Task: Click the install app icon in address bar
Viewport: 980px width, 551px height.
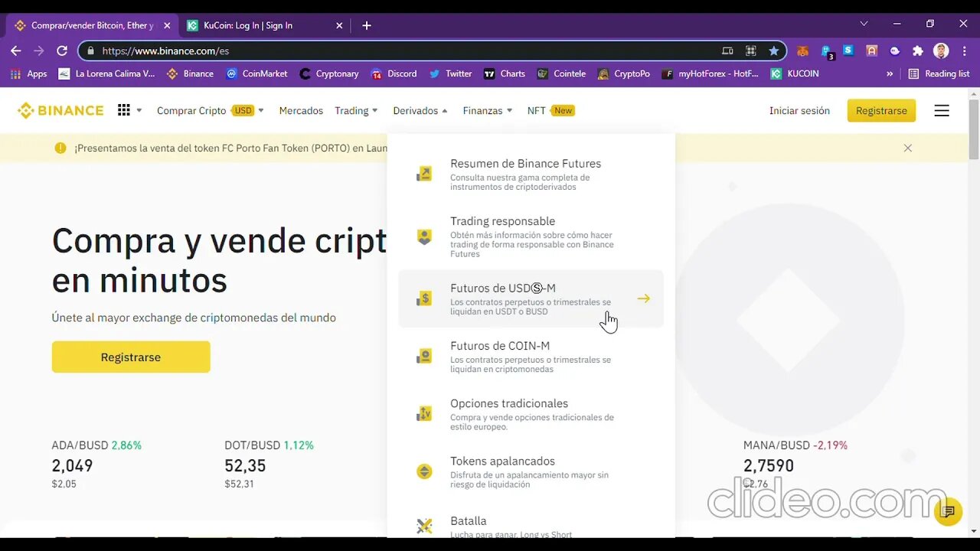Action: click(727, 51)
